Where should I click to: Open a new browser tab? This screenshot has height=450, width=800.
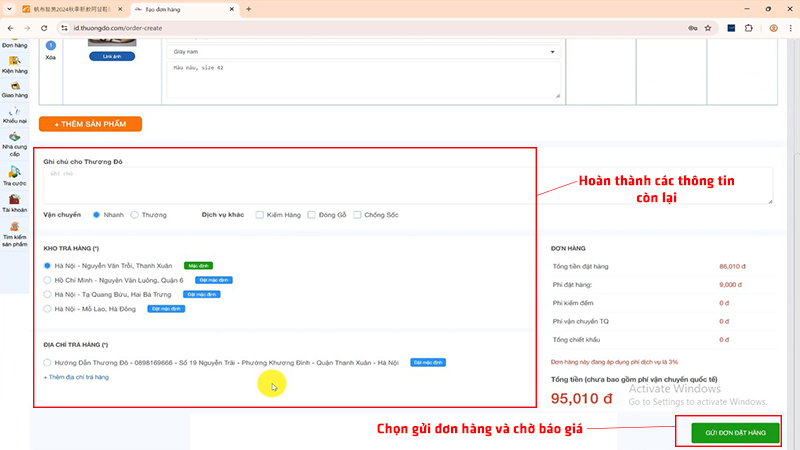click(x=248, y=9)
